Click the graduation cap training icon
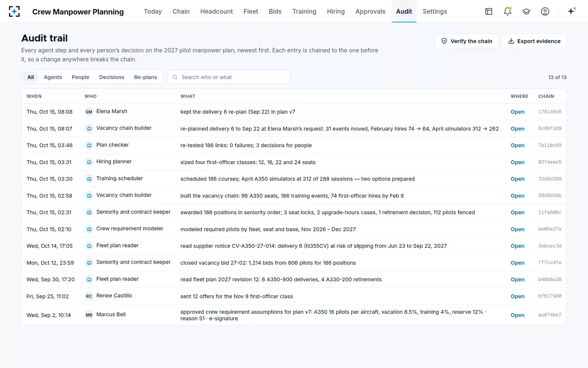Image resolution: width=588 pixels, height=368 pixels. coord(526,11)
